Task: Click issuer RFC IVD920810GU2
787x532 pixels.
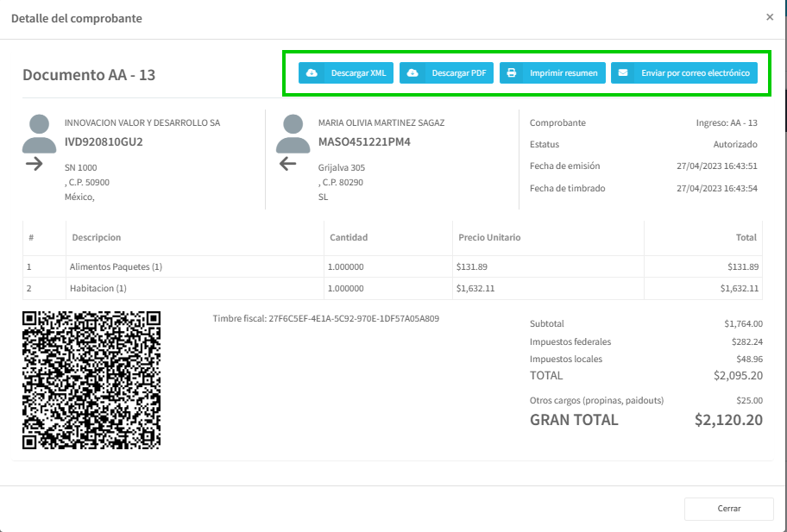Action: point(104,142)
